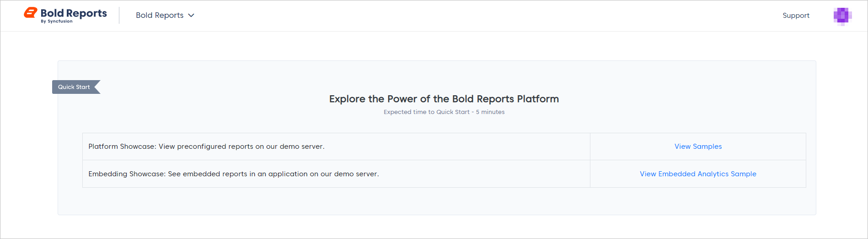The width and height of the screenshot is (868, 239).
Task: Select the Embedding Showcase description text
Action: 234,174
